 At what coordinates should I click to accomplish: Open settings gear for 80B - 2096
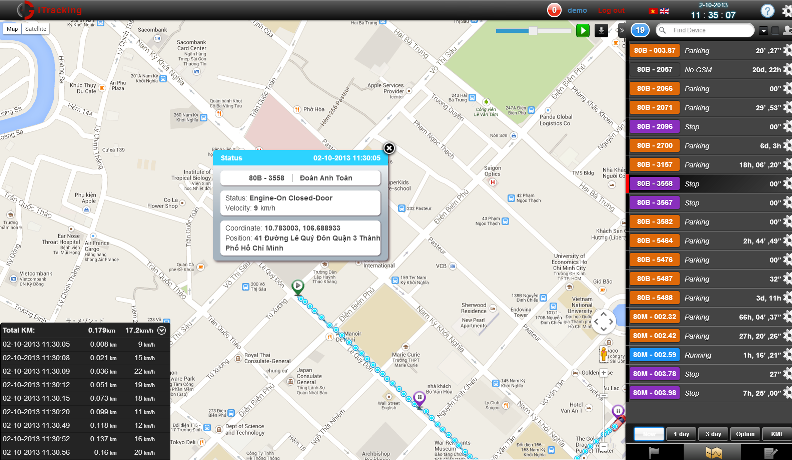pos(787,127)
